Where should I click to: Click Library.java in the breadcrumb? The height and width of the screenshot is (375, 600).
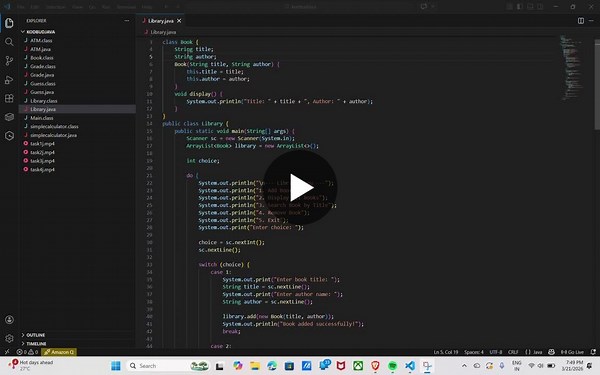[x=163, y=32]
